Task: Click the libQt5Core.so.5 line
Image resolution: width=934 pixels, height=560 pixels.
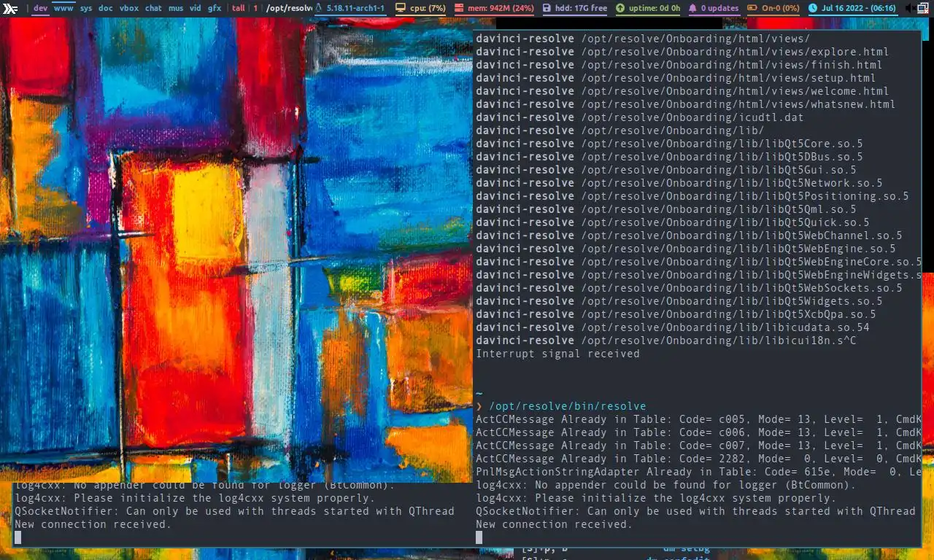Action: tap(669, 144)
